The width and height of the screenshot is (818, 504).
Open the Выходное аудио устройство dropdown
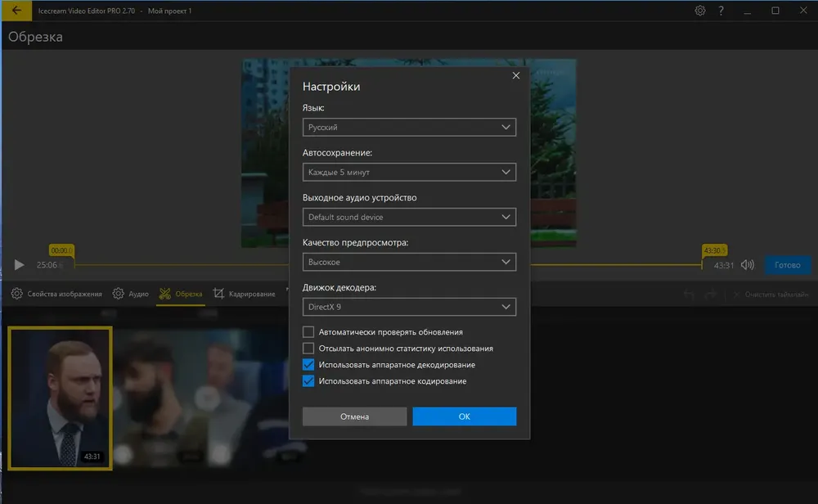pos(409,217)
